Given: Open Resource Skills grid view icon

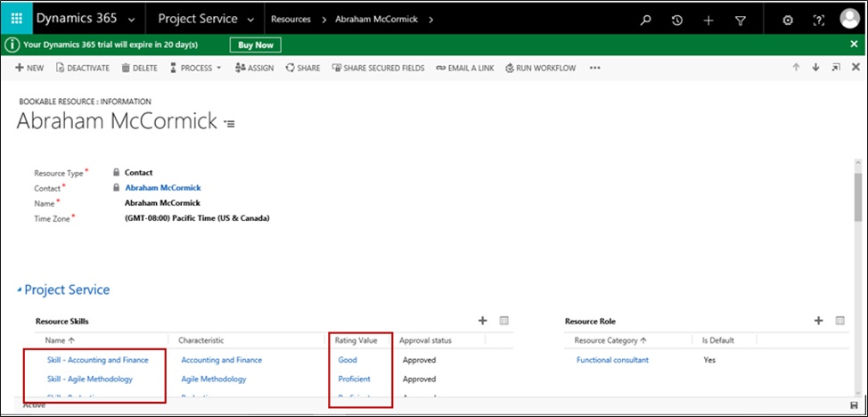Looking at the screenshot, I should pos(504,320).
